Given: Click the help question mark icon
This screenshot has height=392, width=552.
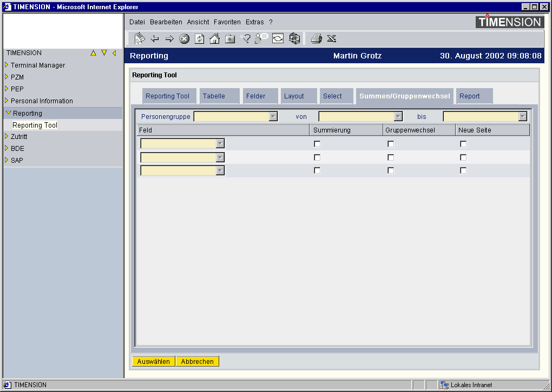Looking at the screenshot, I should point(246,39).
